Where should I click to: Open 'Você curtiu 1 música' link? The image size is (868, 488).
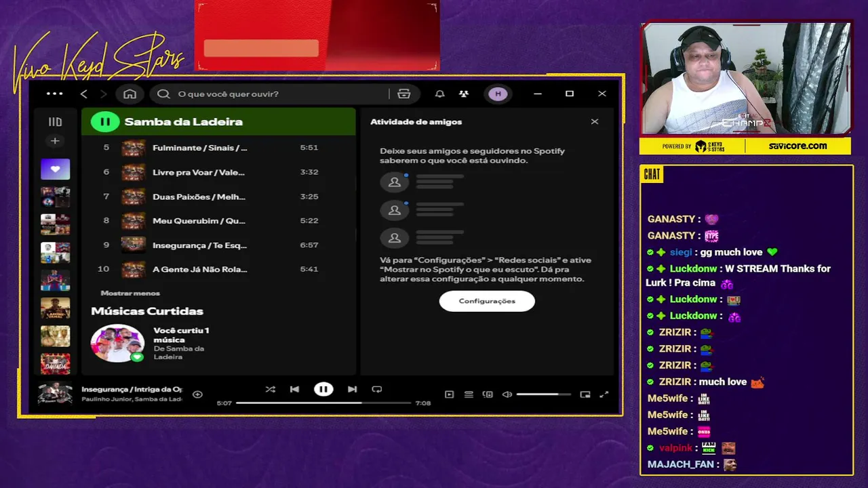pos(181,335)
